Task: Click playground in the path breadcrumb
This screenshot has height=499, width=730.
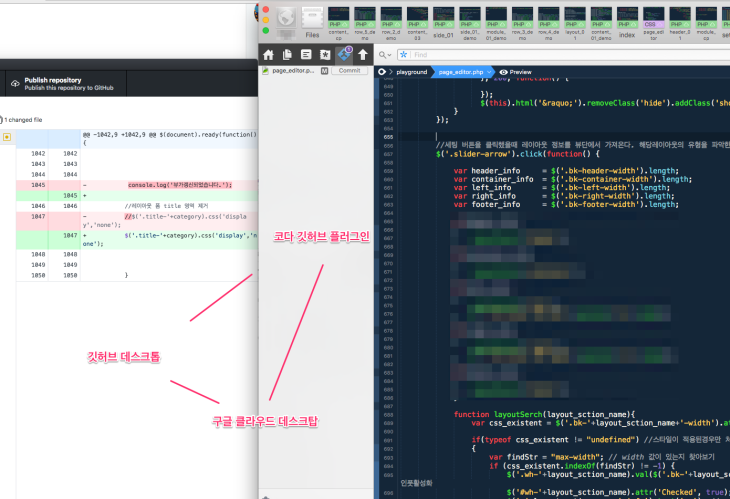Action: pyautogui.click(x=411, y=72)
